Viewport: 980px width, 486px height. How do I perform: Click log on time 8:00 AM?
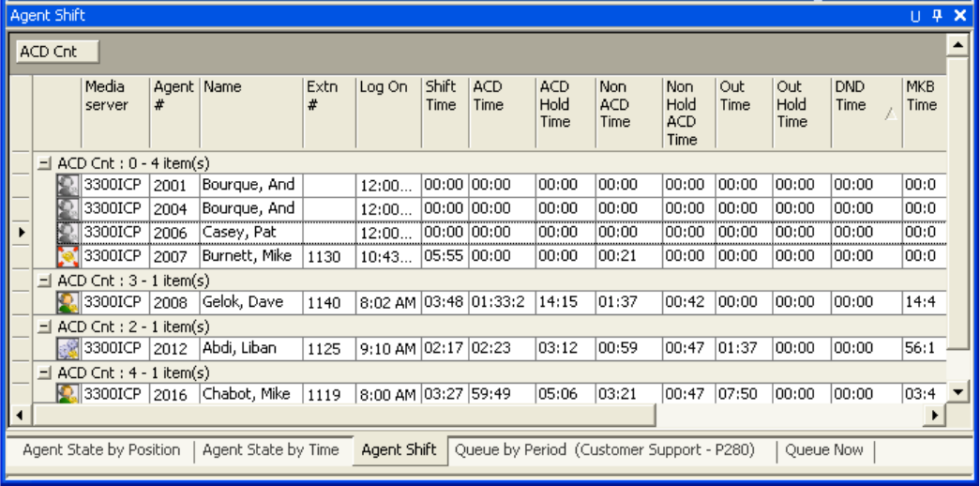click(389, 393)
